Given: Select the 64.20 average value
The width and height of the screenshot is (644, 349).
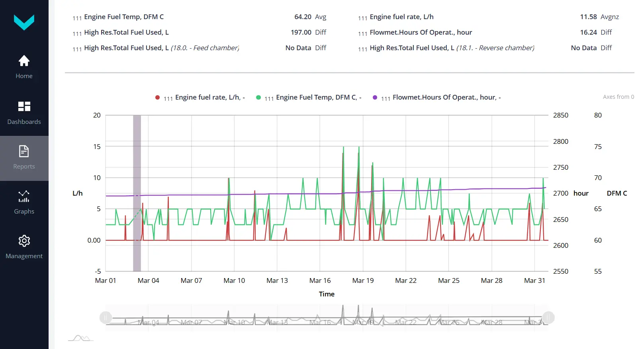Looking at the screenshot, I should click(303, 17).
